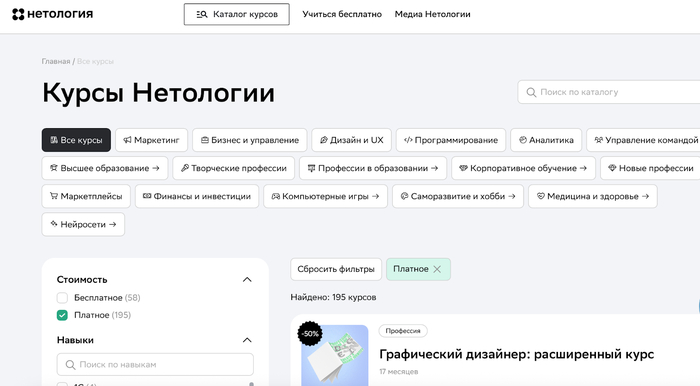700x386 pixels.
Task: Open the Нетология logo home link
Action: (53, 14)
